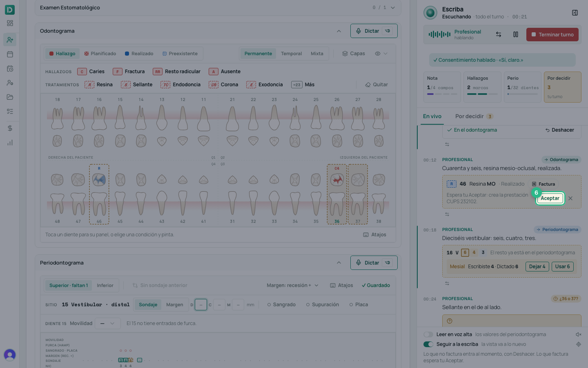Switch to the Por decidir tab
The width and height of the screenshot is (588, 368).
(474, 117)
